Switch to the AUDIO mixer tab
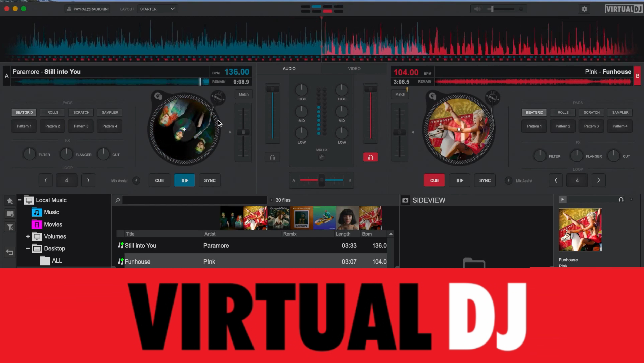Screen dimensions: 644x363 point(289,68)
